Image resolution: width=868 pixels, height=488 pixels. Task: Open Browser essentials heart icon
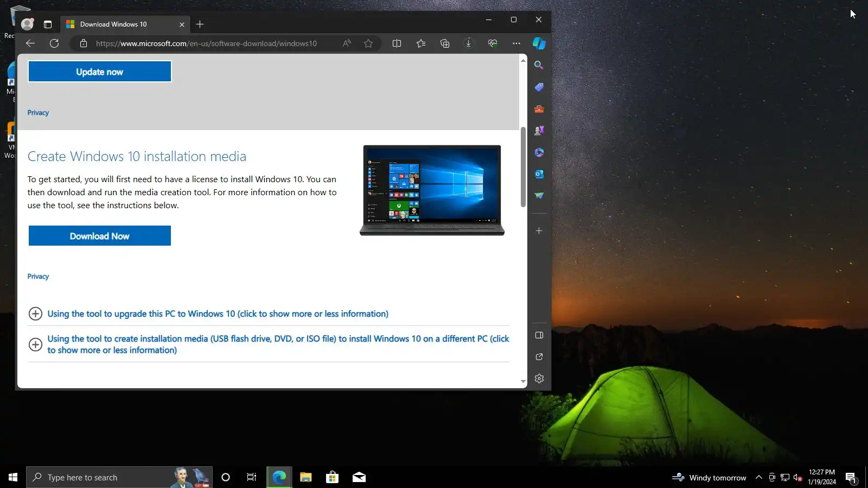pos(493,43)
